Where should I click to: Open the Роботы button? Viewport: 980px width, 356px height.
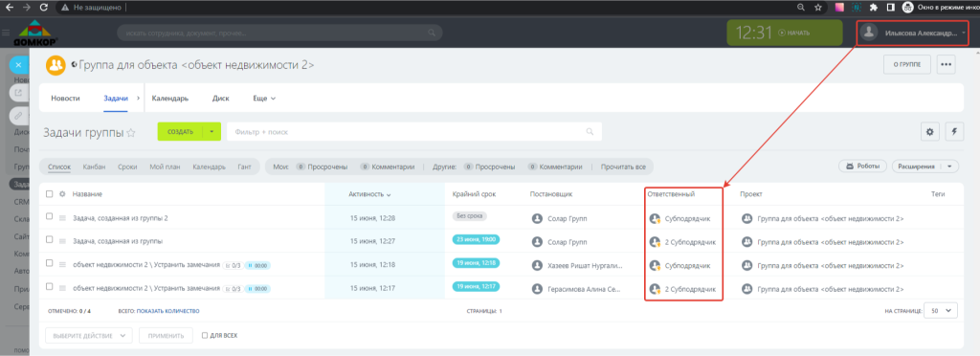click(862, 167)
